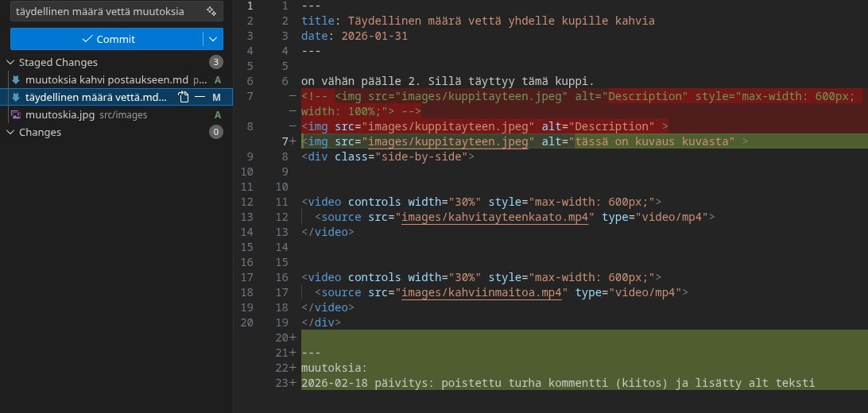
Task: Open images/kuppitayteen.jpeg link on added line
Action: [448, 141]
